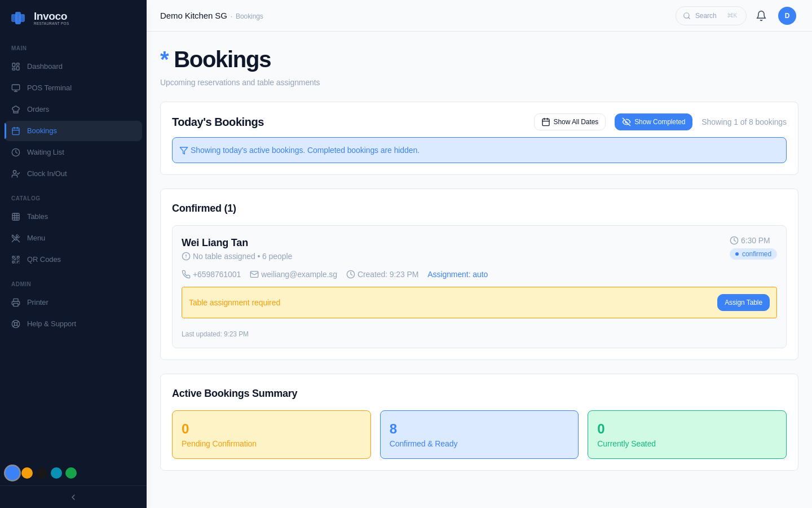Open the Assignment: auto link

click(x=457, y=274)
